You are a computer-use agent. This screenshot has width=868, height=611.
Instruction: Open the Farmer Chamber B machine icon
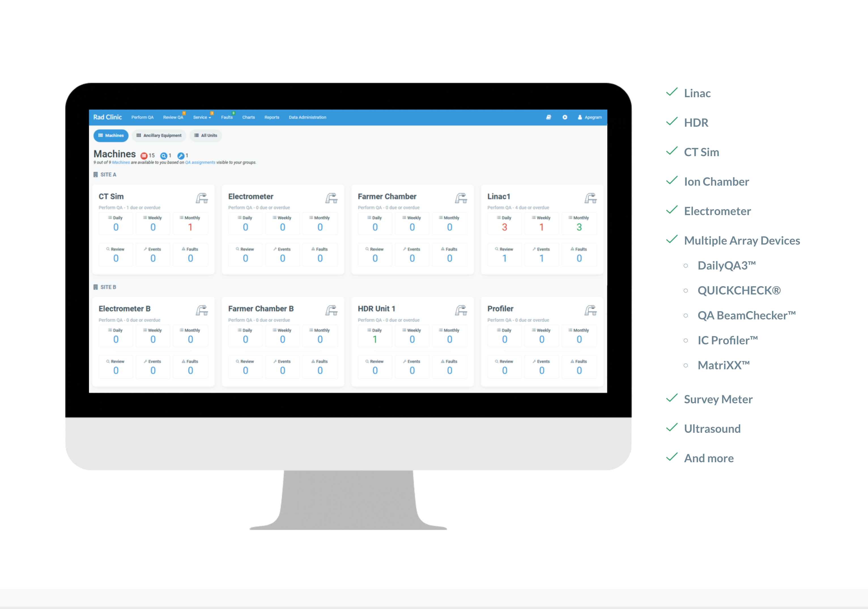click(x=331, y=310)
